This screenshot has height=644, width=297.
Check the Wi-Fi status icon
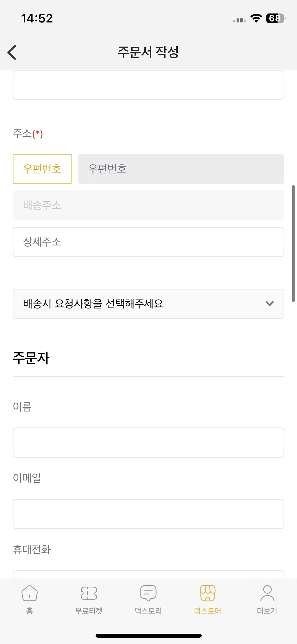256,18
